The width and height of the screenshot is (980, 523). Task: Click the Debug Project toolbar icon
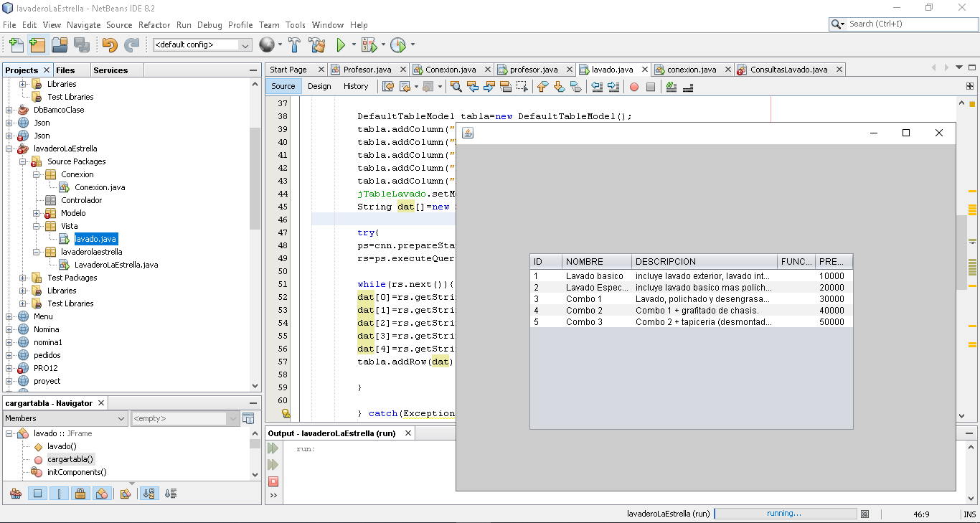(369, 45)
